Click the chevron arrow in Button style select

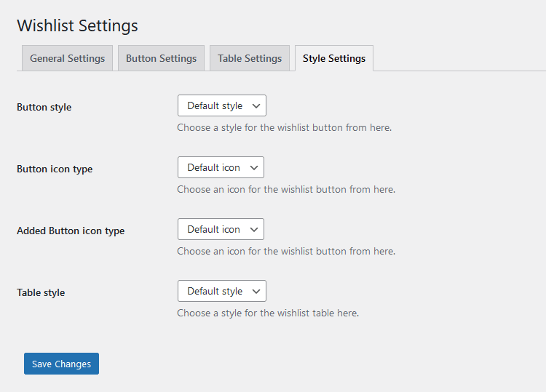point(256,105)
